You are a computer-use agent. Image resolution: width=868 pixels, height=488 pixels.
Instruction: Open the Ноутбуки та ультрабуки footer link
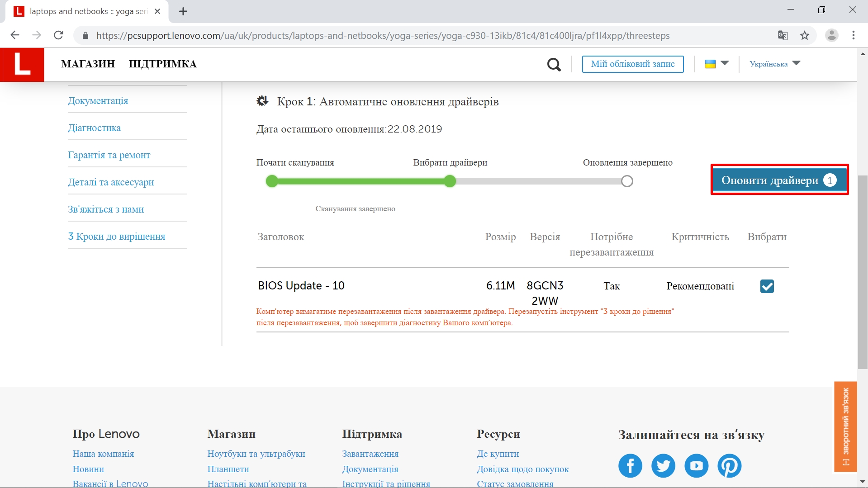tap(256, 454)
